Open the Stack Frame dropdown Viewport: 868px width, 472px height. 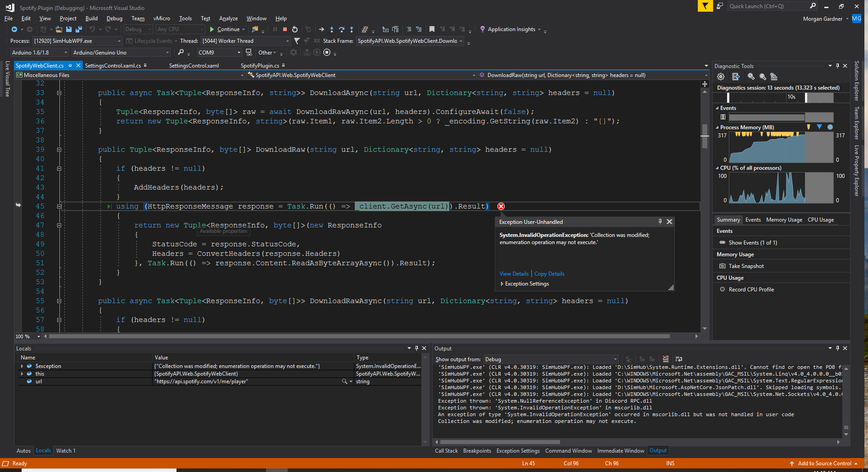point(410,41)
